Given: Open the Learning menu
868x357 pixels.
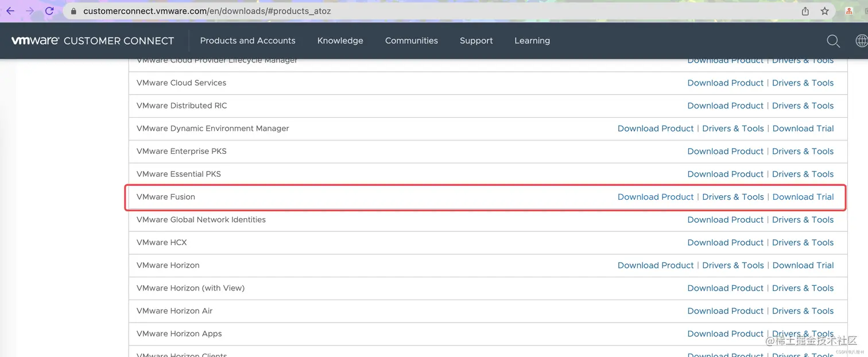Looking at the screenshot, I should (532, 41).
